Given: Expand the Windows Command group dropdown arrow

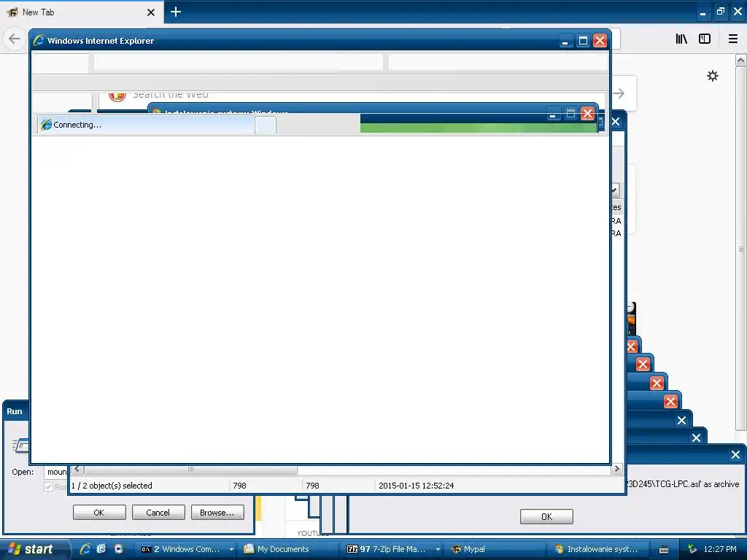Looking at the screenshot, I should 231,550.
